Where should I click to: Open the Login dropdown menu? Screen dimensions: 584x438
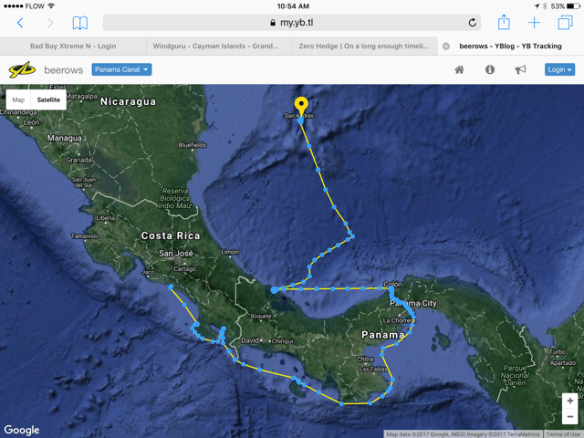pos(559,70)
